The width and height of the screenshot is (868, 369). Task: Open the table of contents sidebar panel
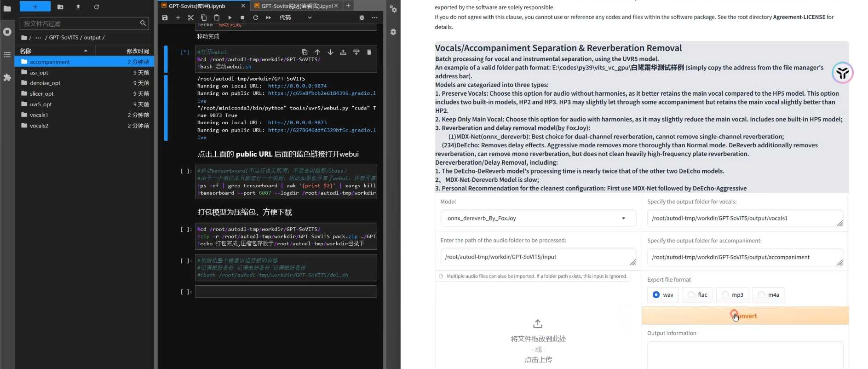[x=7, y=55]
